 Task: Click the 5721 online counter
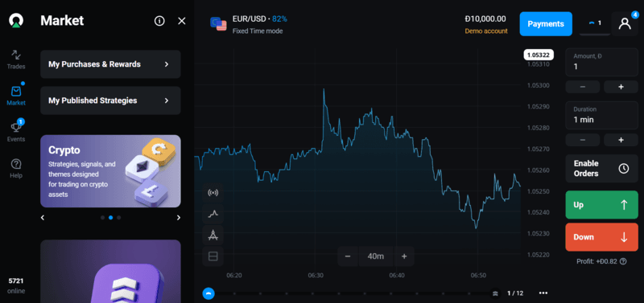[x=16, y=286]
